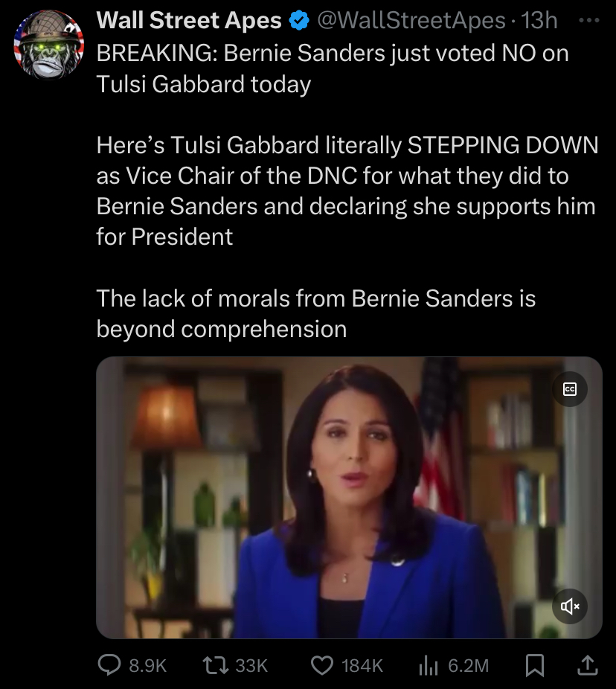Screen dimensions: 616x689
Task: Open the three-dot more options menu
Action: coord(588,20)
